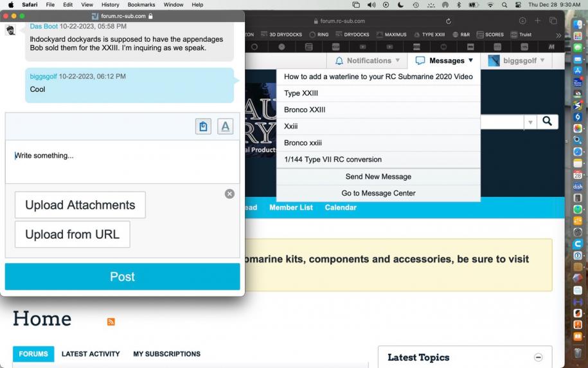The width and height of the screenshot is (588, 368).
Task: Open the Bookmarks menu in menu bar
Action: pyautogui.click(x=141, y=5)
